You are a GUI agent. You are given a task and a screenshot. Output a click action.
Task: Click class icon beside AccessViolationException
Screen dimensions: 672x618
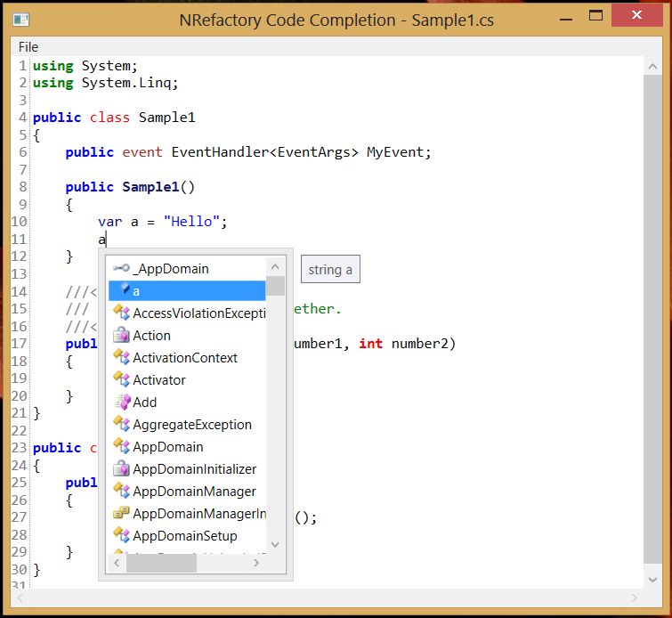coord(121,313)
